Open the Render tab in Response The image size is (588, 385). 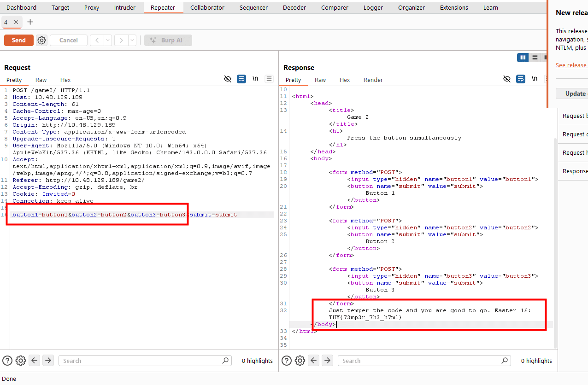pos(373,80)
